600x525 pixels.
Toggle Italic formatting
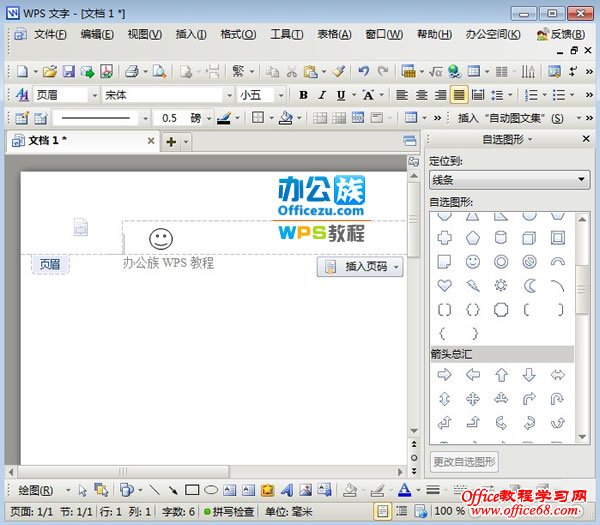coord(321,95)
